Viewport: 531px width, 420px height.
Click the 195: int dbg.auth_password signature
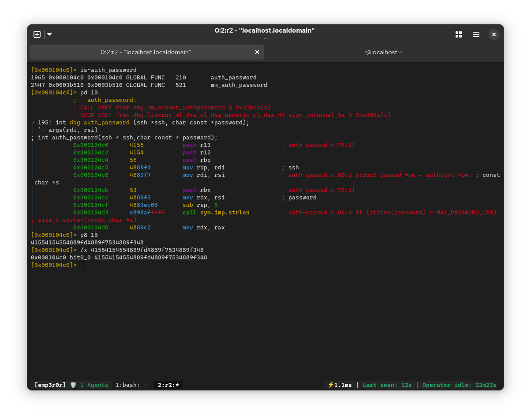tap(144, 123)
